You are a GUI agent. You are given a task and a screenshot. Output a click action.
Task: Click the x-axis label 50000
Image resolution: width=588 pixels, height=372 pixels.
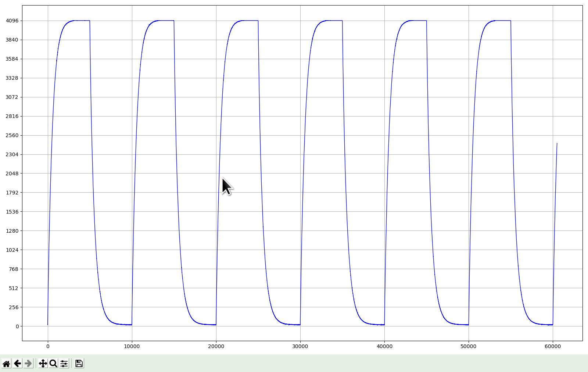click(469, 346)
